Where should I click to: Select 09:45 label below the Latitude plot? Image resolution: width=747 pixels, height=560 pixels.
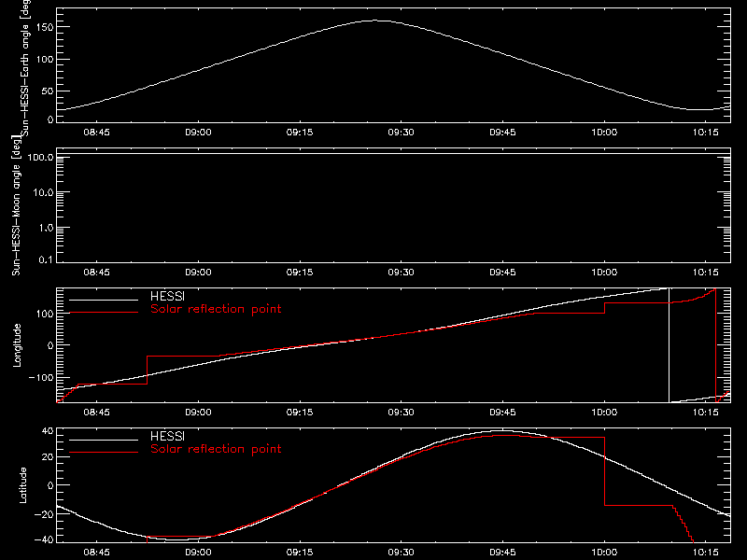click(502, 552)
